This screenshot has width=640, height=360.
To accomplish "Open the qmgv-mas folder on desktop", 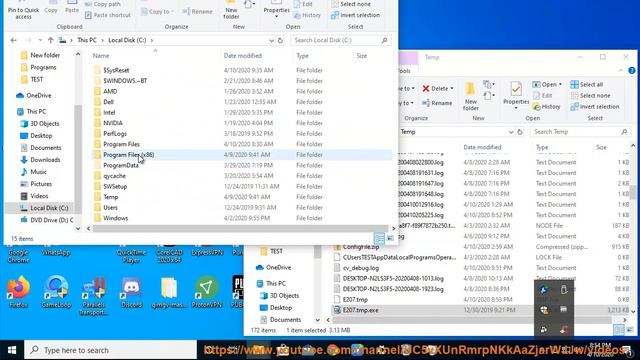I will (169, 291).
